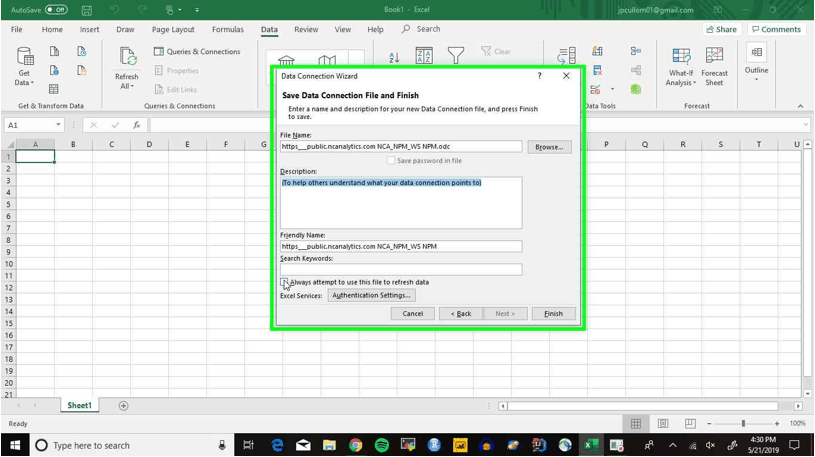Click the From Table/Range icon
Viewport: 815px width, 457px height.
pos(54,89)
